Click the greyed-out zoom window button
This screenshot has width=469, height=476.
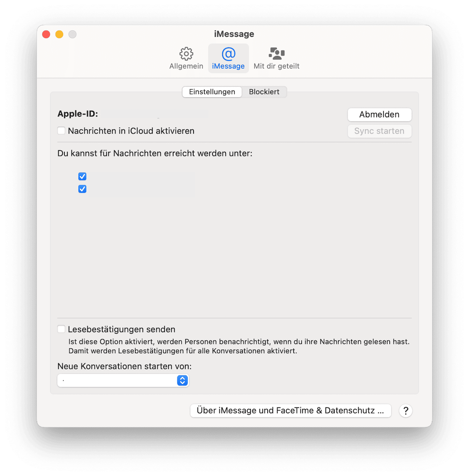(73, 34)
